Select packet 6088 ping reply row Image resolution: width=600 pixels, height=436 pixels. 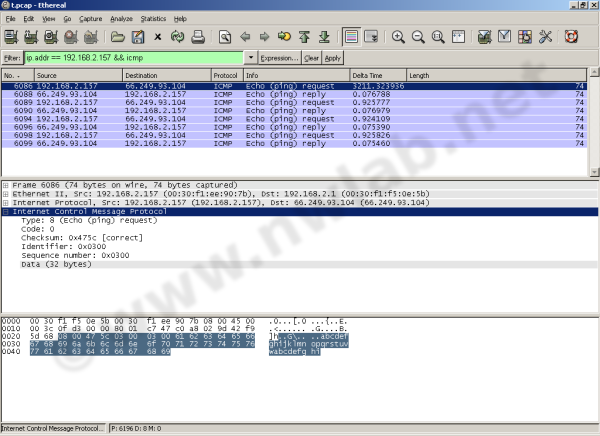pos(294,94)
